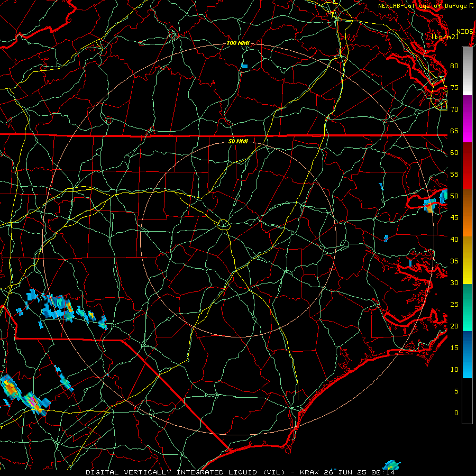Click the NEXLAB-College of DuPage label
Screen dimensions: 476x476
(422, 6)
